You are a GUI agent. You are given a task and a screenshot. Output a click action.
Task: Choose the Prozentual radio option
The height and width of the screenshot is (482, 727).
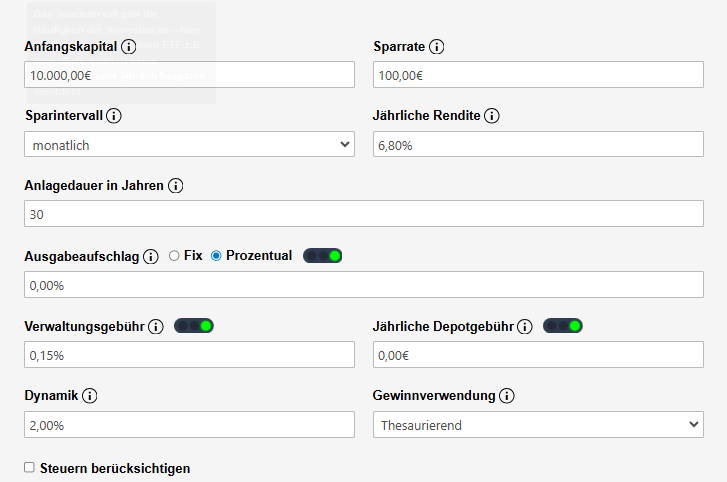(216, 256)
